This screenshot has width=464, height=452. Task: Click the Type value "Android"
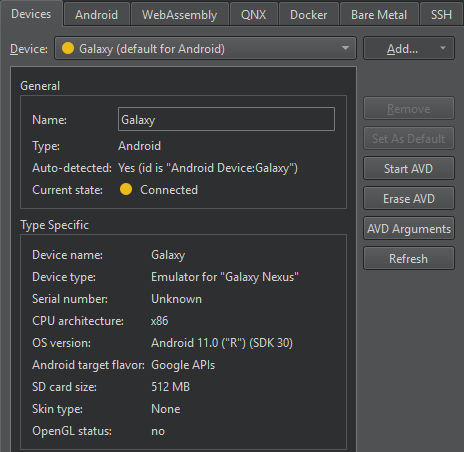pos(139,146)
